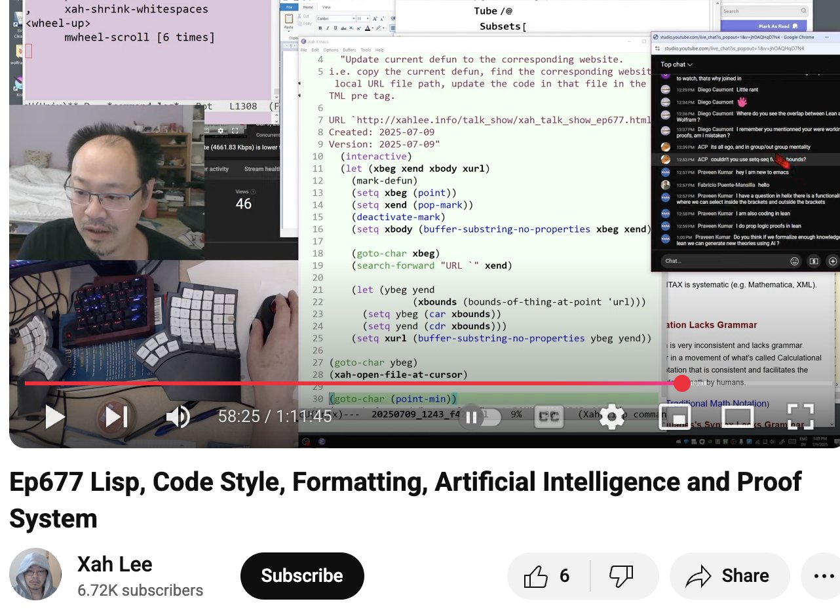Play the paused YouTube video
This screenshot has width=840, height=616.
[54, 417]
